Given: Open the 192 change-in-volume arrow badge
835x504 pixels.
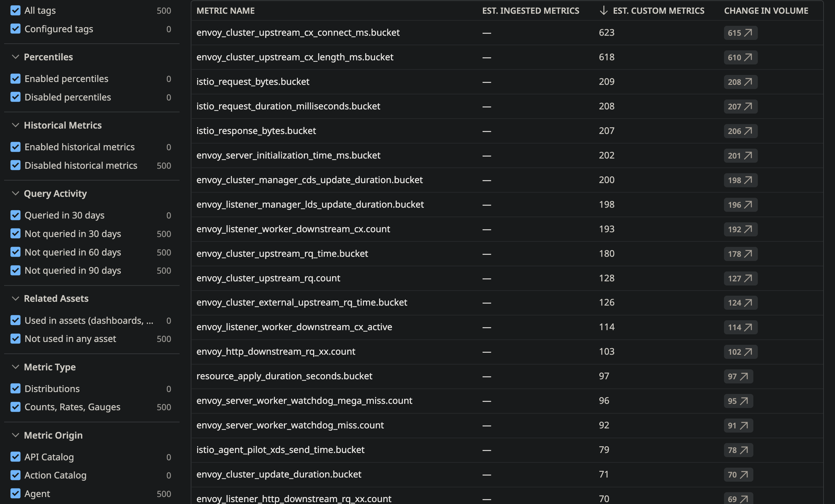Looking at the screenshot, I should pyautogui.click(x=741, y=229).
